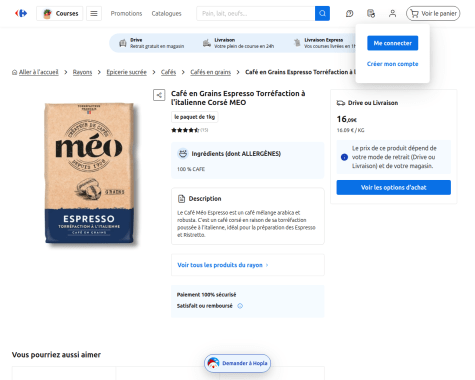Select Livraison Express option
Viewport: 475px width, 380px height.
tap(324, 43)
